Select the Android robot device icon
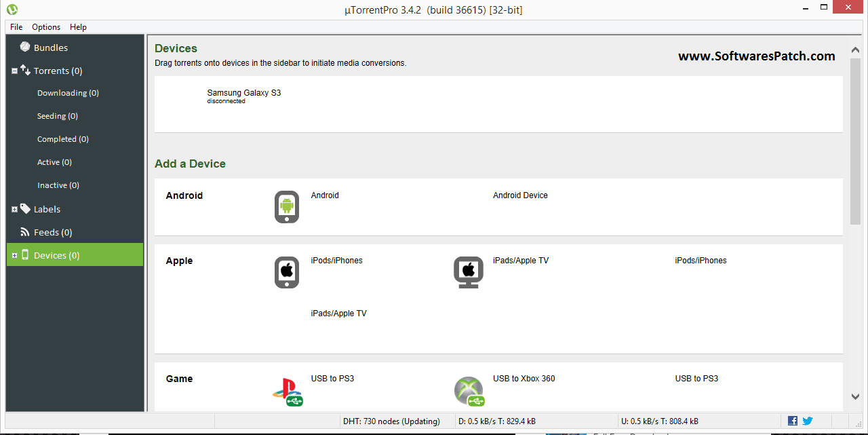Screen dimensions: 868x435 (x=287, y=207)
